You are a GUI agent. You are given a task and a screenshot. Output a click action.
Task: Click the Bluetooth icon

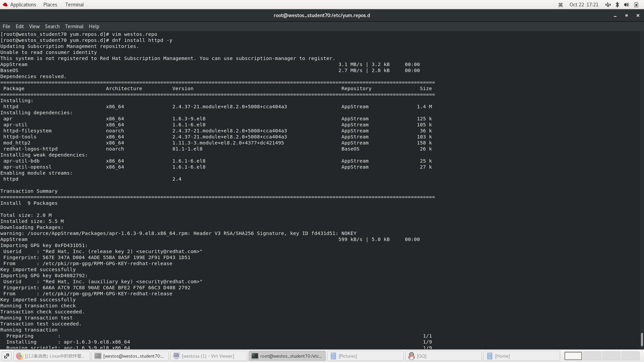pyautogui.click(x=617, y=5)
